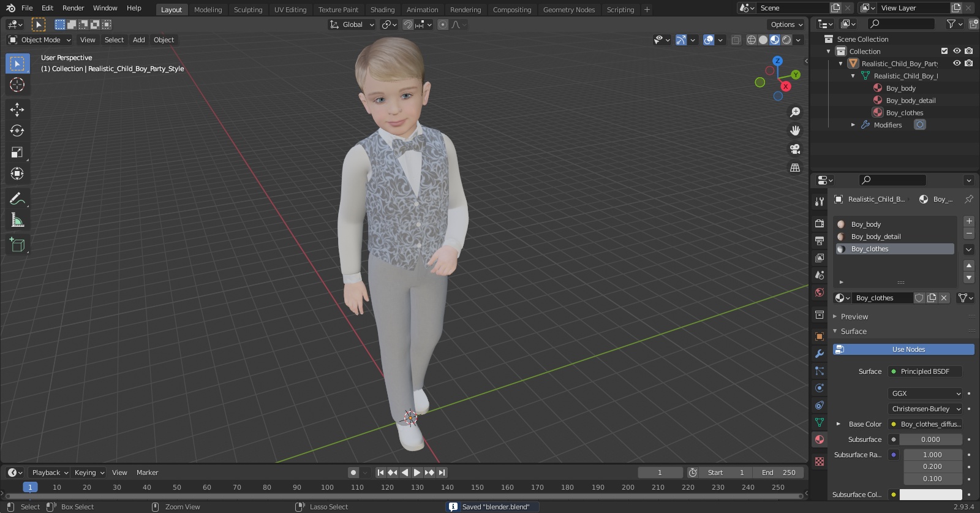The image size is (980, 513).
Task: Click the Use Nodes button
Action: point(903,349)
